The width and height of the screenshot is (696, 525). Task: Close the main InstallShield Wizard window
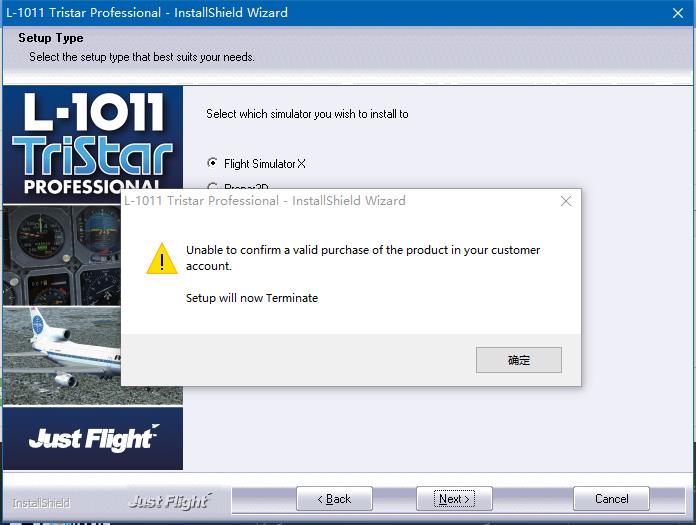coord(677,13)
